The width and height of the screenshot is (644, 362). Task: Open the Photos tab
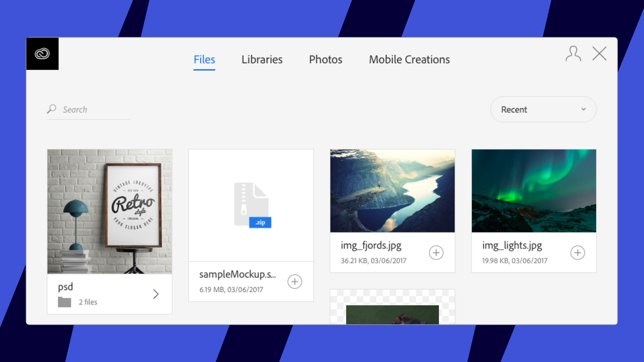pyautogui.click(x=325, y=60)
